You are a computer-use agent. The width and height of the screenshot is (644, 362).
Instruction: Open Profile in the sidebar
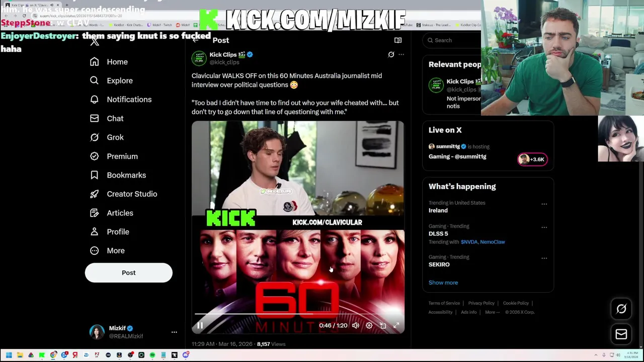click(118, 232)
